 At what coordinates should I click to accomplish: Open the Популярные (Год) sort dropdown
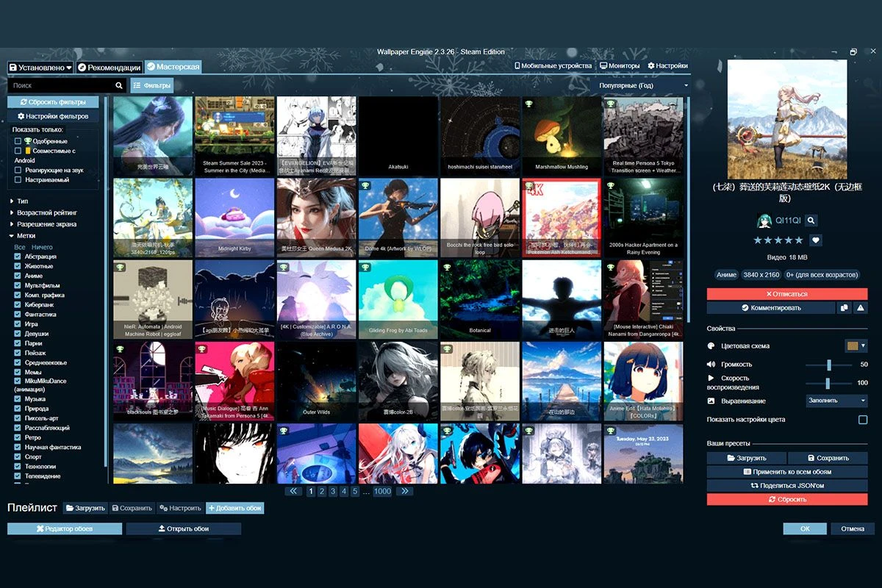643,86
